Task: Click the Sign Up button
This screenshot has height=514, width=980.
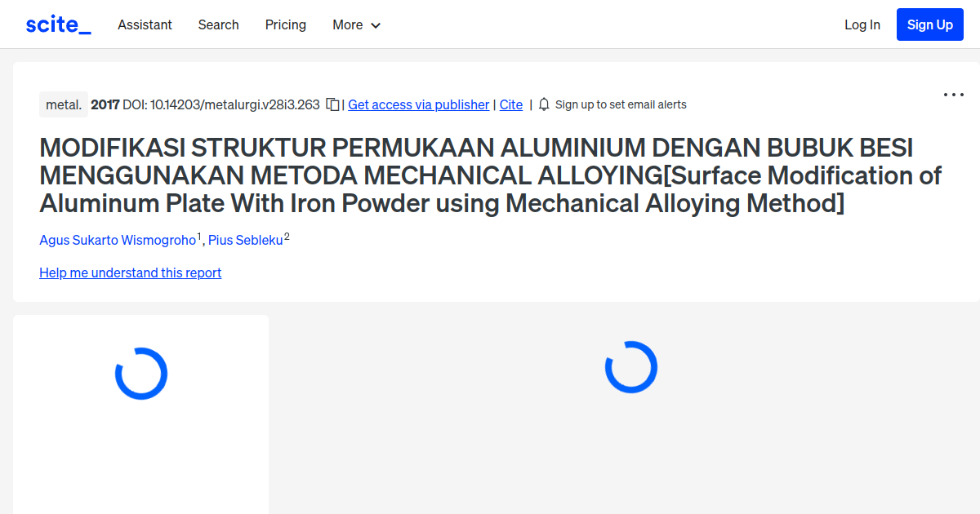Action: (929, 24)
